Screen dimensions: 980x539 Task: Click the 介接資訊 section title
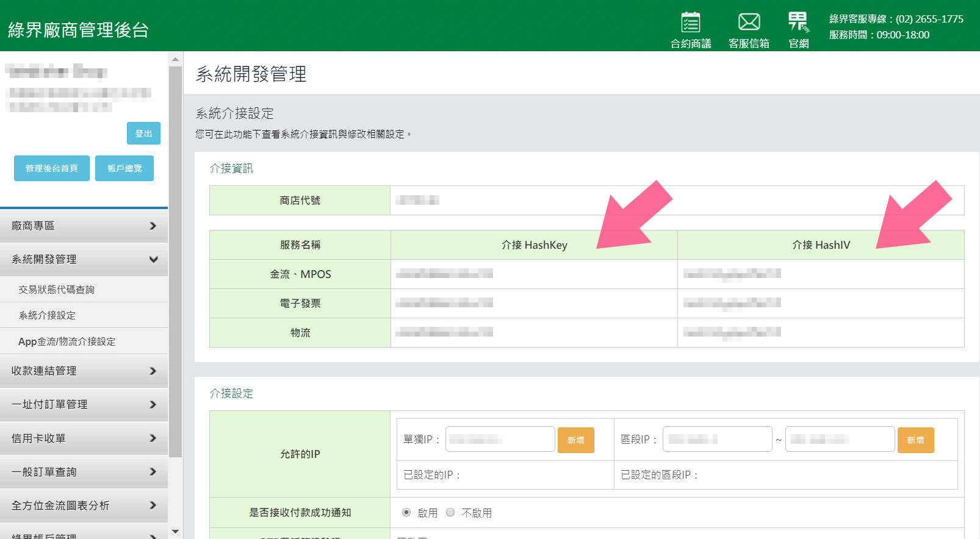click(x=231, y=168)
